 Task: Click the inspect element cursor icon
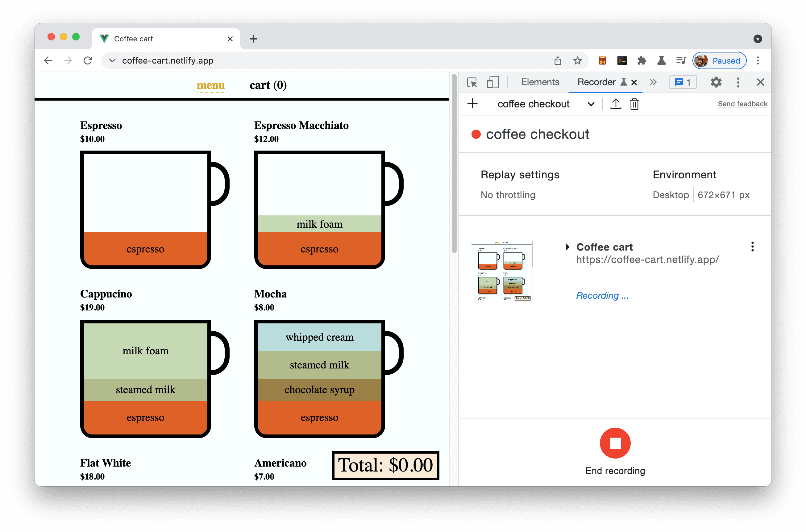pyautogui.click(x=473, y=82)
